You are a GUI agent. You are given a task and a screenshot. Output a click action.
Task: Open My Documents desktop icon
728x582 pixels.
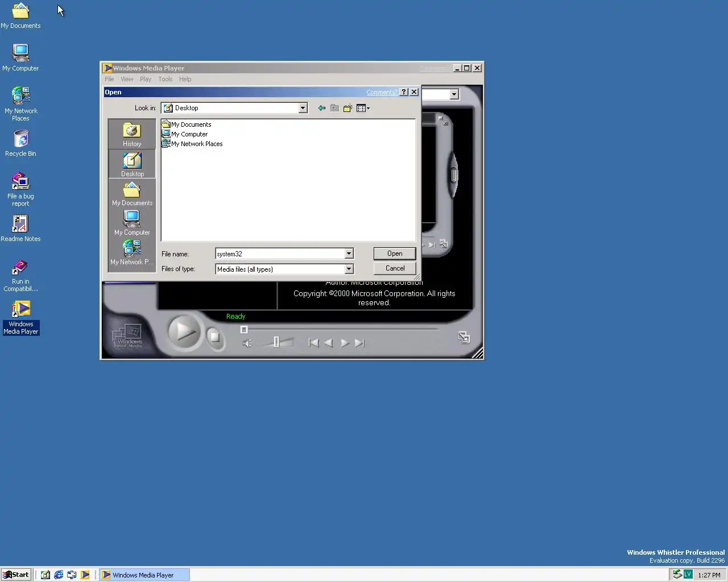(20, 16)
